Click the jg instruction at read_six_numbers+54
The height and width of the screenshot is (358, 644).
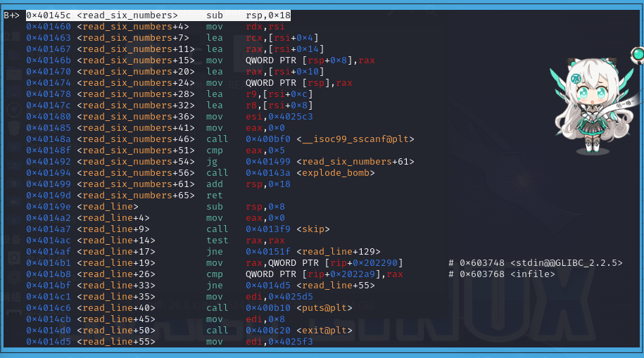click(x=211, y=162)
